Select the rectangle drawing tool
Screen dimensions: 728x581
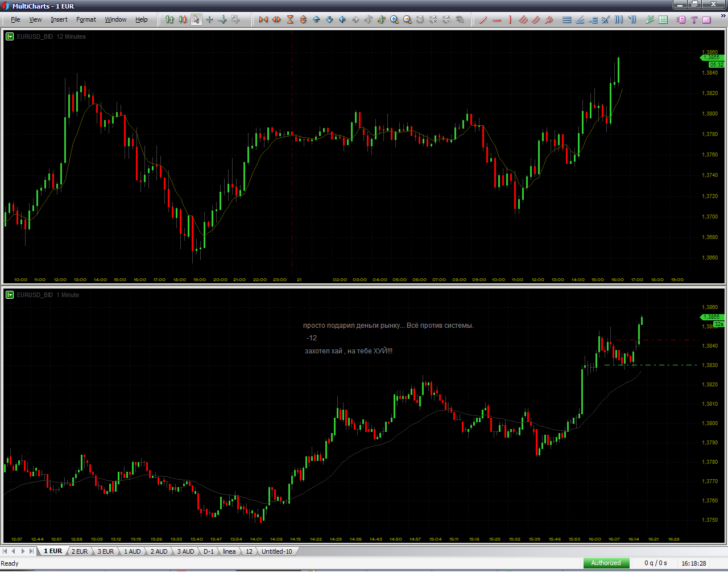(707, 19)
